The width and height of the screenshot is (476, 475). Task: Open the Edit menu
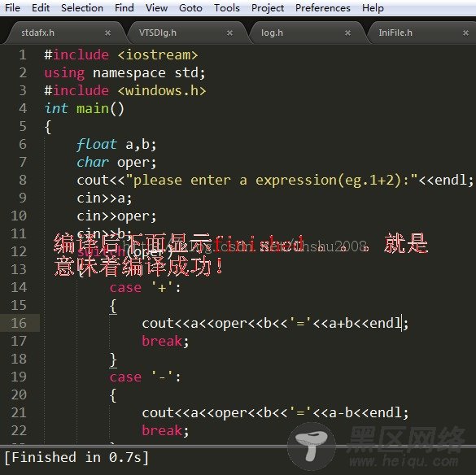click(41, 7)
